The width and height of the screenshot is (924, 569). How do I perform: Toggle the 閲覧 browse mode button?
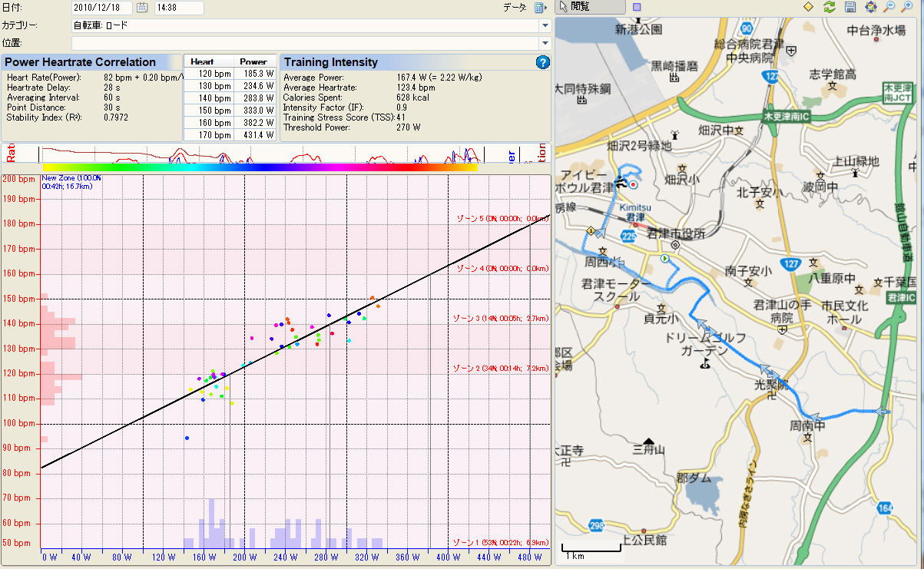click(x=590, y=7)
